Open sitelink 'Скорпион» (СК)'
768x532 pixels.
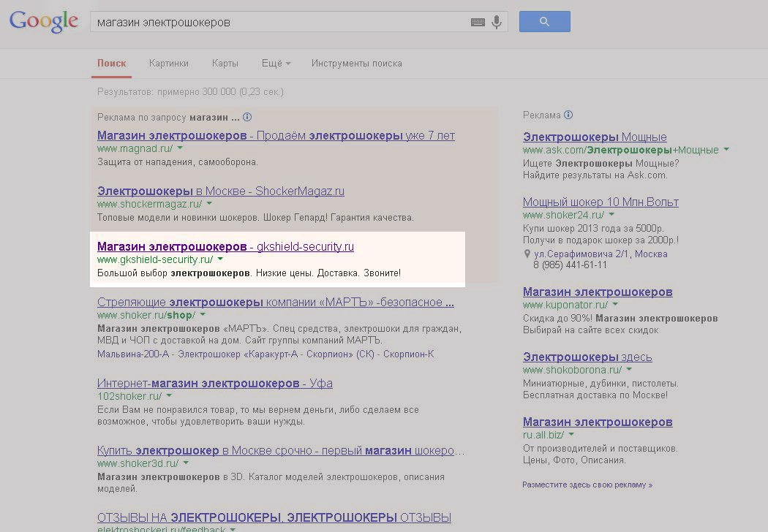coord(340,354)
